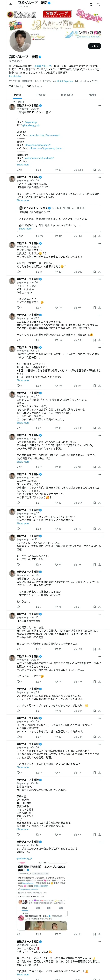Open search with the magnifier icon in header

pos(98,5)
